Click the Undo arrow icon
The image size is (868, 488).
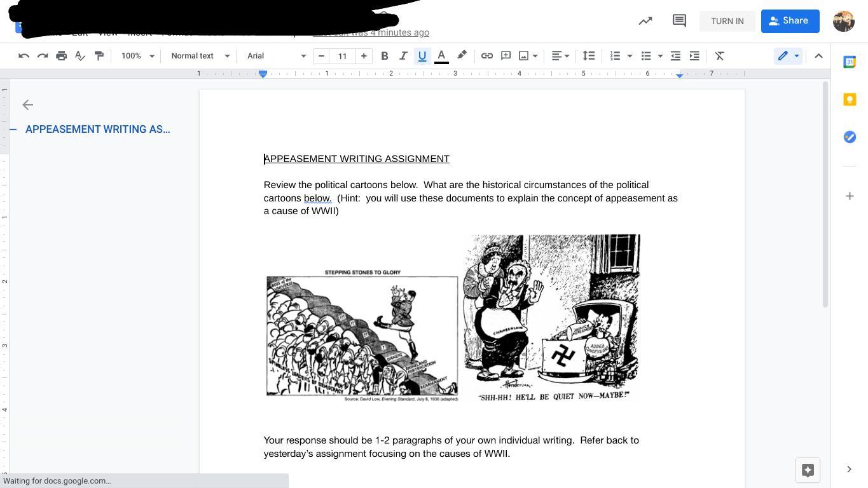(x=24, y=56)
